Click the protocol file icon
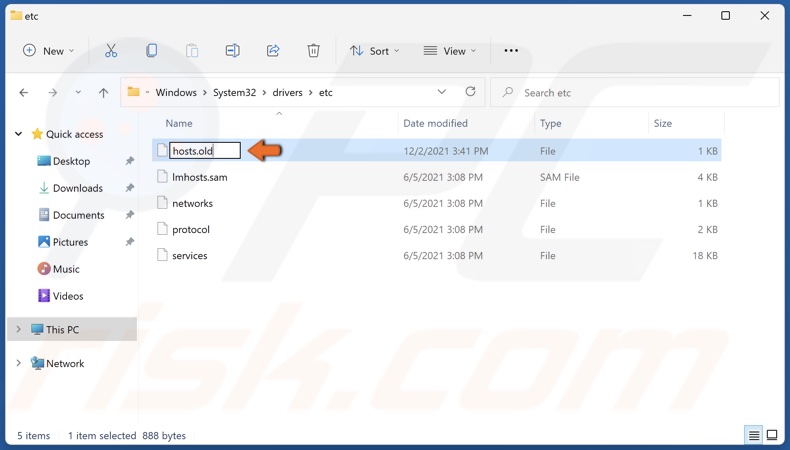The height and width of the screenshot is (450, 790). (x=162, y=229)
